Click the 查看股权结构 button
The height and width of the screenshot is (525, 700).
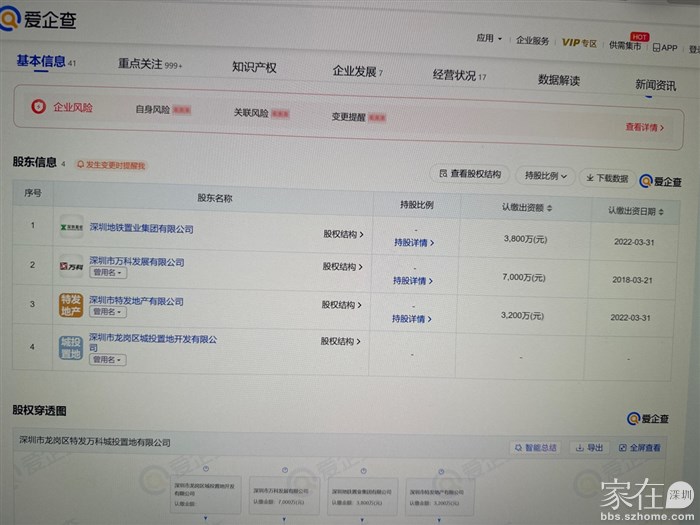(x=469, y=174)
